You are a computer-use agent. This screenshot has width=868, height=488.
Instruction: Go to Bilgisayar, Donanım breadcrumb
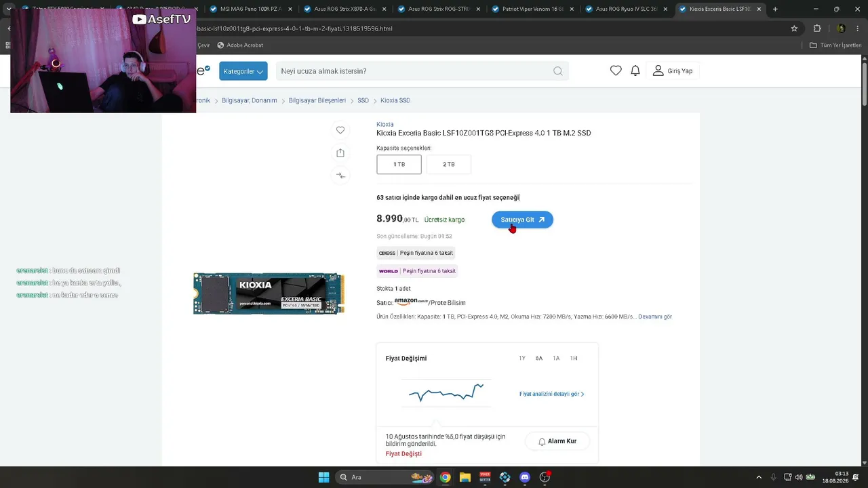tap(250, 100)
